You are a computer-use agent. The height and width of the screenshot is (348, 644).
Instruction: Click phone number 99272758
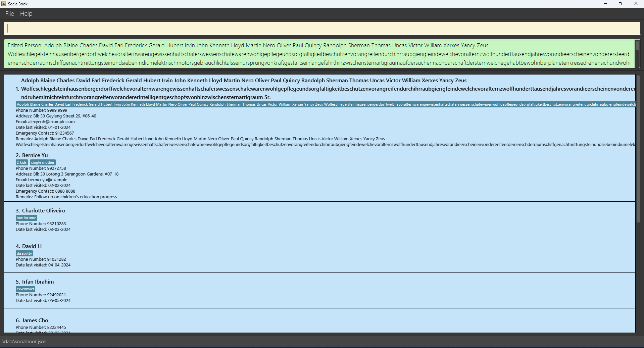[x=41, y=168]
